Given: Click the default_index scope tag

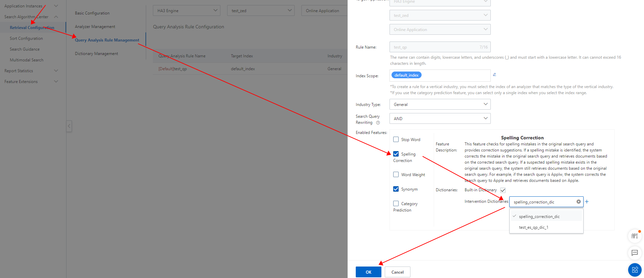Looking at the screenshot, I should pyautogui.click(x=406, y=75).
